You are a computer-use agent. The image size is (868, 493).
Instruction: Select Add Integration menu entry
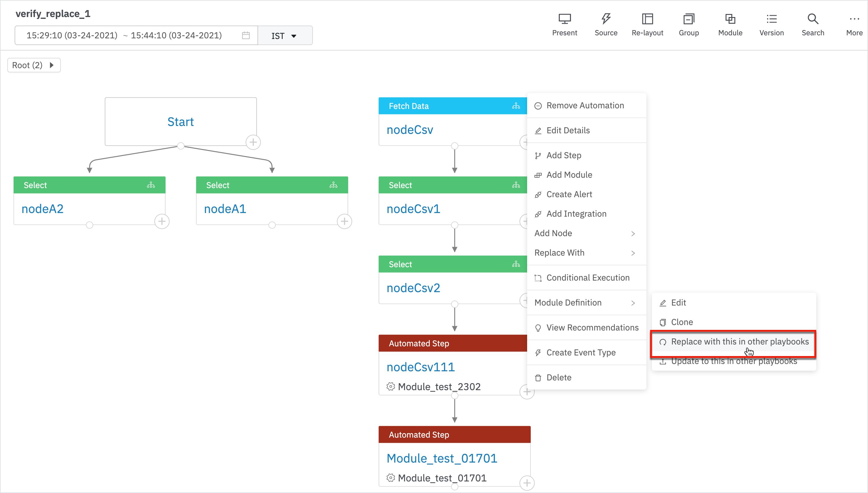coord(586,214)
